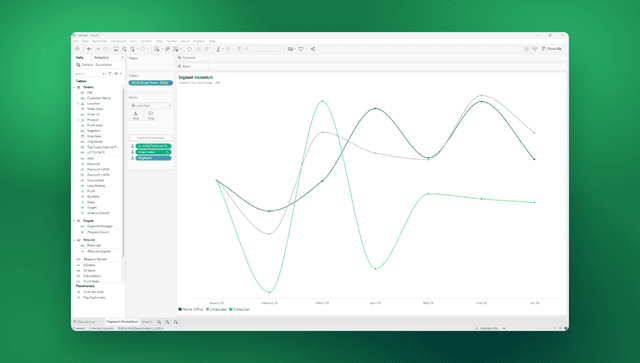Click the Tableau logo start icon
640x363 pixels.
pyautogui.click(x=77, y=49)
